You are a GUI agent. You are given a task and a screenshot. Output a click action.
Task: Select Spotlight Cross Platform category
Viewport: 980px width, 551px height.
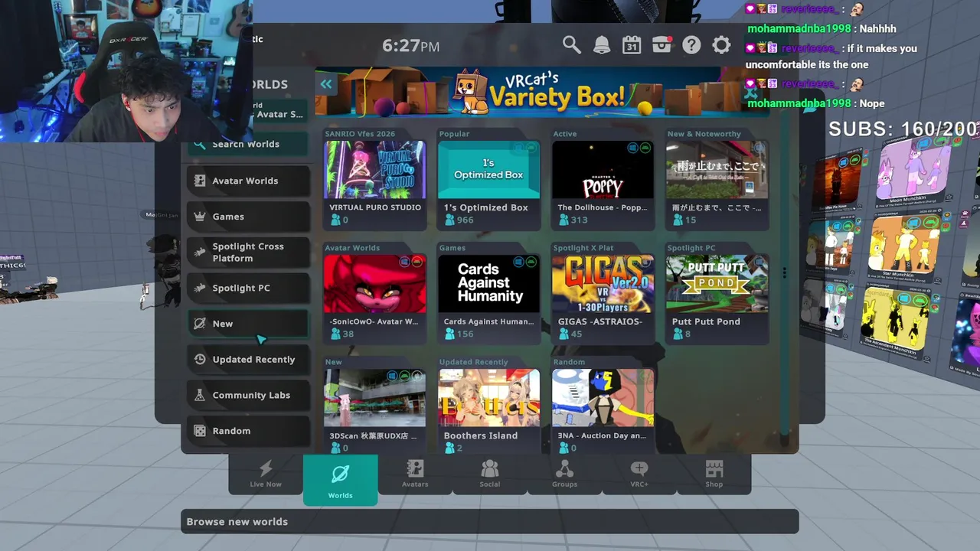(x=249, y=252)
